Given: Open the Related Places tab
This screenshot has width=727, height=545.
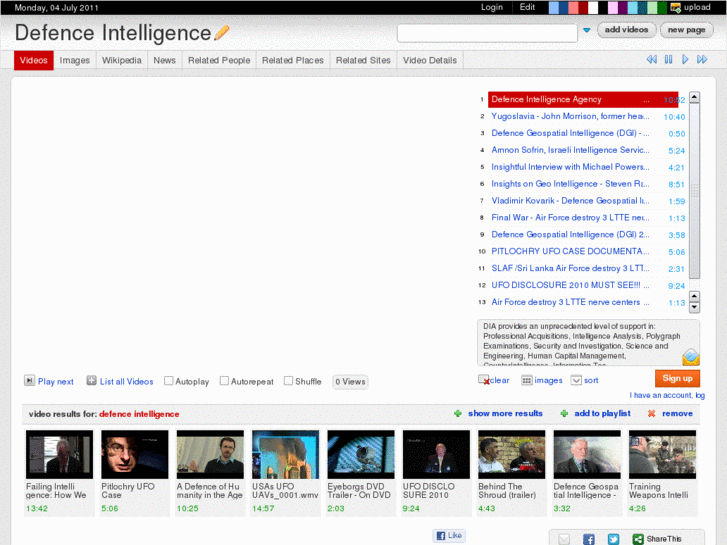Looking at the screenshot, I should (293, 60).
